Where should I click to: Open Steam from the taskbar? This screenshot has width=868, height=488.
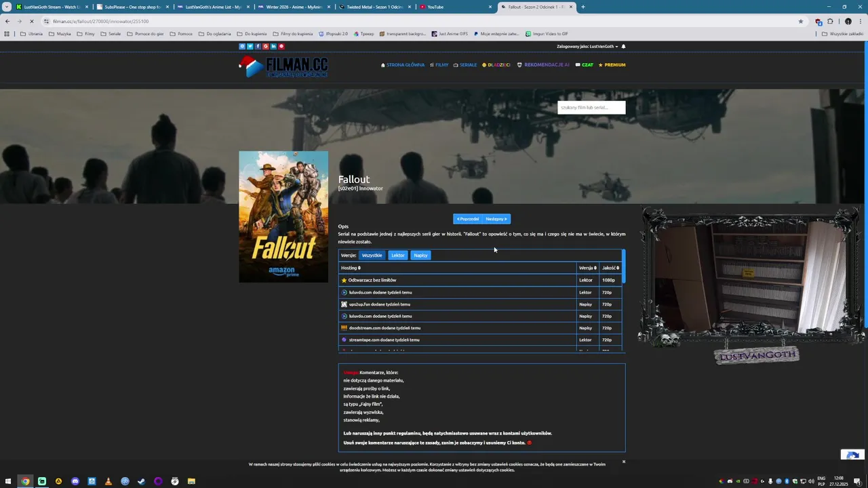pos(141,481)
